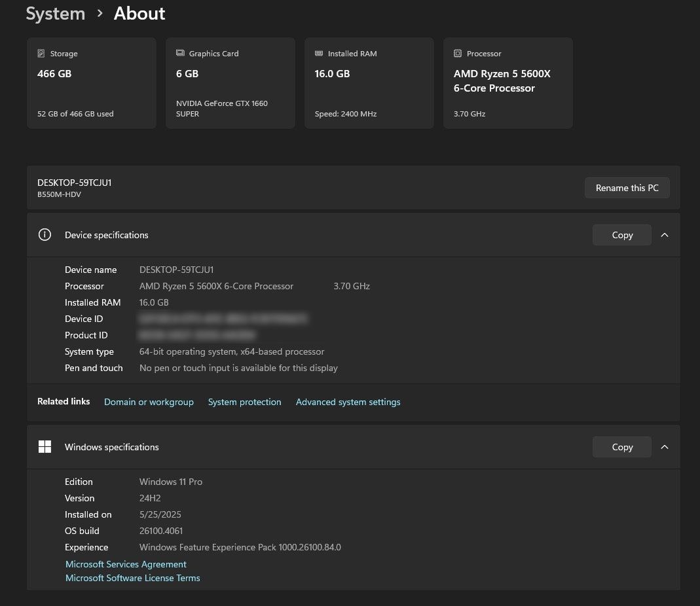Copy the Device specifications
Screen dimensions: 700x606
click(622, 235)
